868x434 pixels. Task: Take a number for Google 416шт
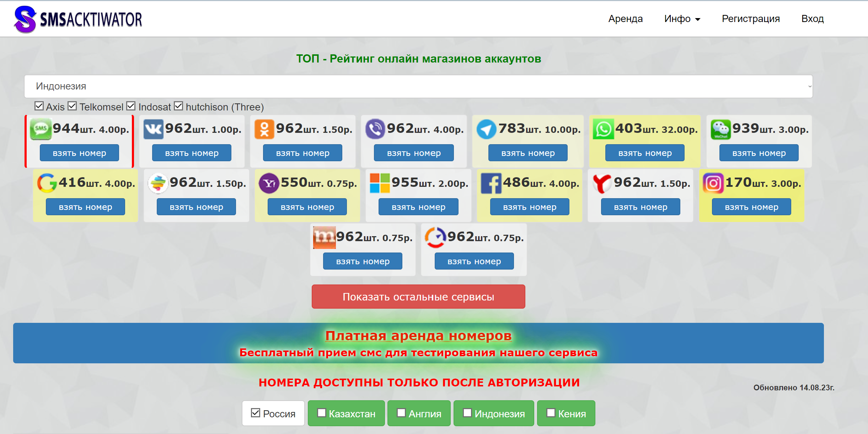click(x=85, y=207)
